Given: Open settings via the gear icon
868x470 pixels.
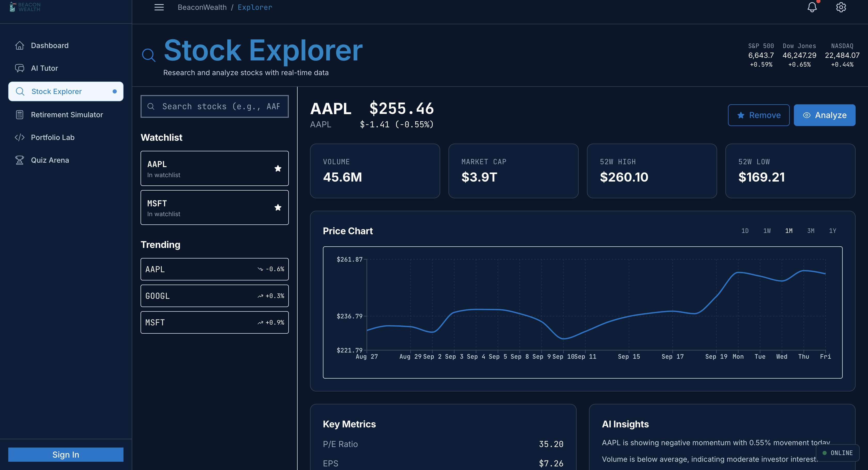Looking at the screenshot, I should [841, 7].
